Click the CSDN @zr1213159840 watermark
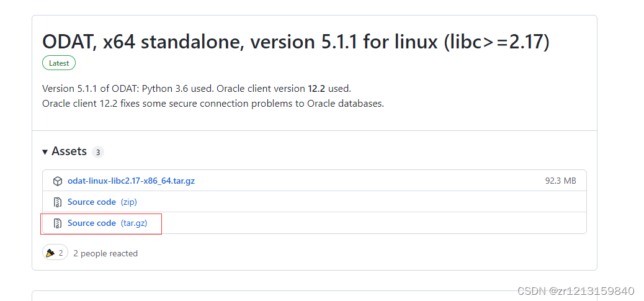Viewport: 644px width, 301px height. click(x=576, y=291)
